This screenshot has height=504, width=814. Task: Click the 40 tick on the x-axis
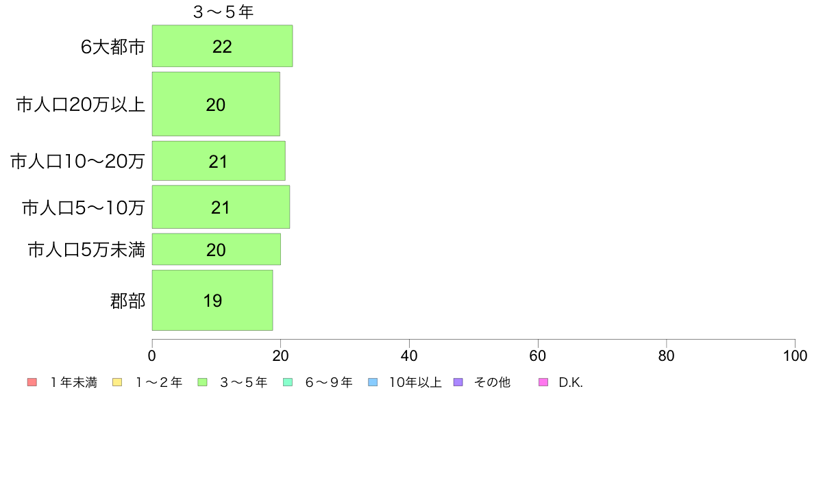pyautogui.click(x=409, y=355)
